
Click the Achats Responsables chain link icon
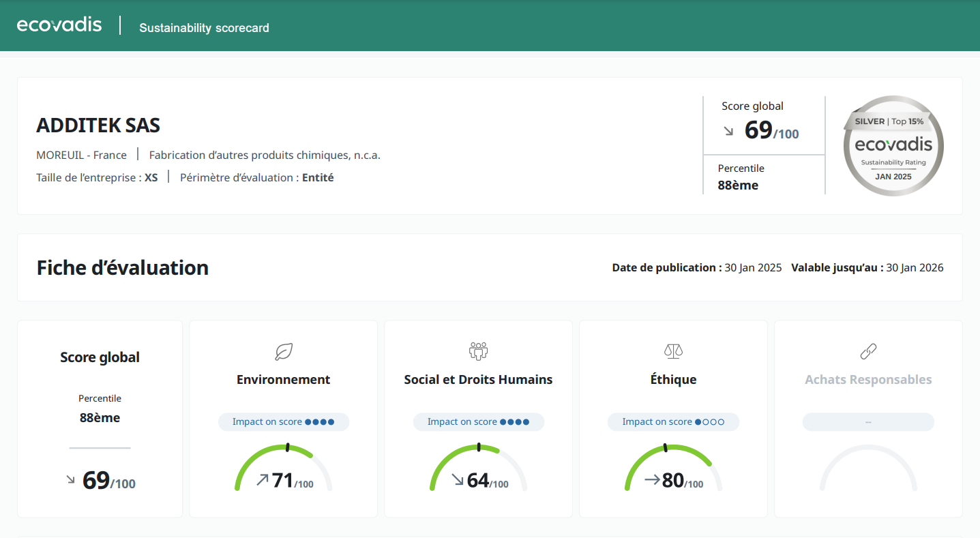pos(868,352)
